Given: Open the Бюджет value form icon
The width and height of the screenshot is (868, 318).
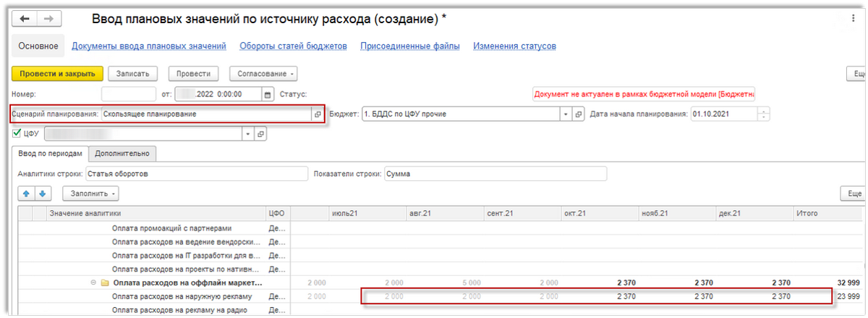Looking at the screenshot, I should 578,114.
